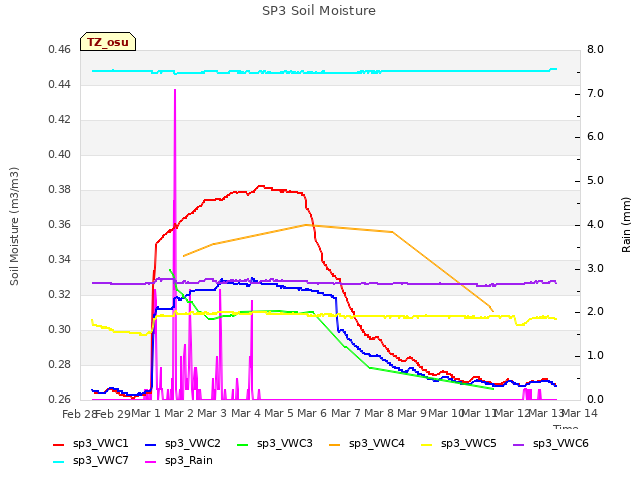Image resolution: width=640 pixels, height=480 pixels.
Task: Select the sp3_VWC3 legend label
Action: (284, 444)
